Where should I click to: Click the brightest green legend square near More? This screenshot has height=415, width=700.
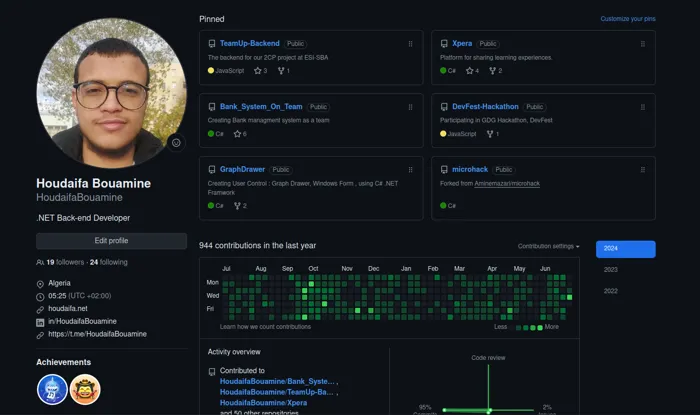[540, 328]
